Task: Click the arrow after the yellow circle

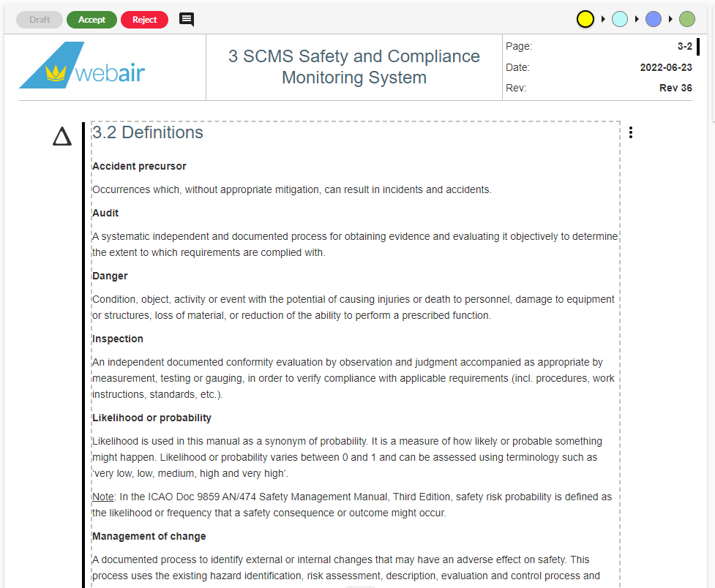Action: (602, 18)
